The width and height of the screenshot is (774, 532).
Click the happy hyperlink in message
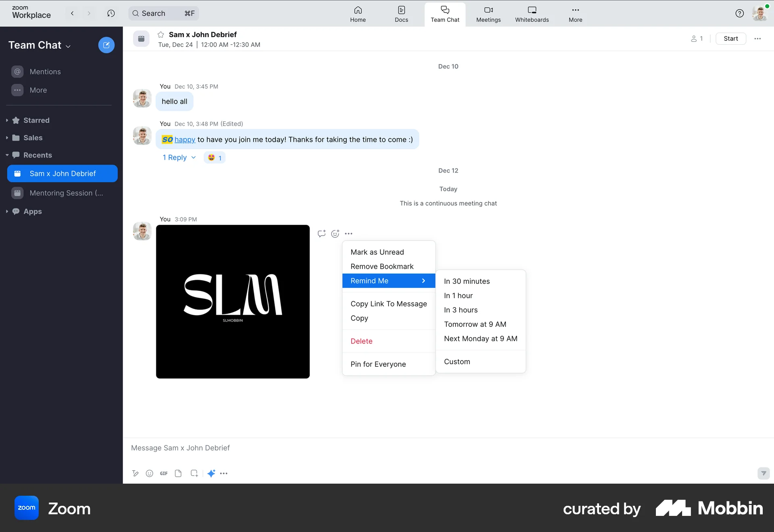point(185,139)
